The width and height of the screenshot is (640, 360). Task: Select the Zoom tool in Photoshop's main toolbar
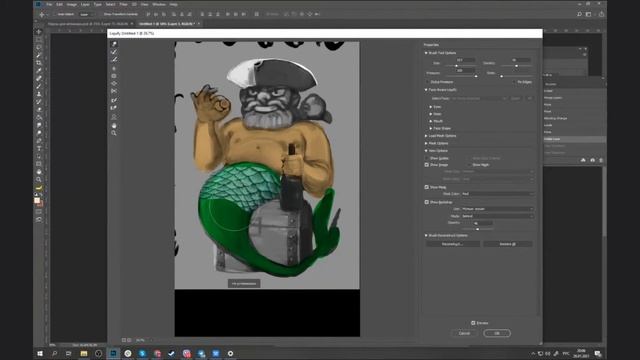[39, 179]
